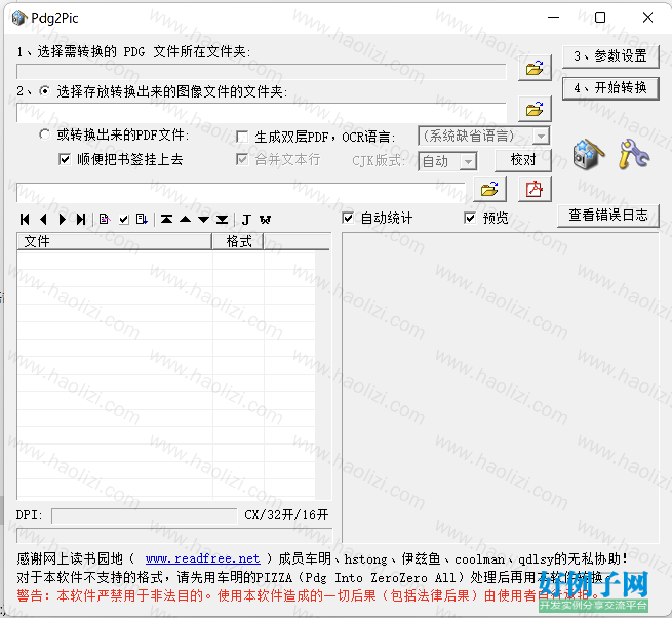Open 3、参数设置 settings button
Screen dimensions: 672x618
(x=610, y=56)
